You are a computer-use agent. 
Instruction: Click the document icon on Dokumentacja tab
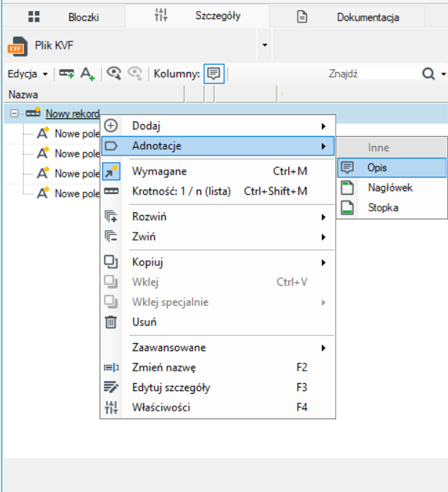[302, 17]
